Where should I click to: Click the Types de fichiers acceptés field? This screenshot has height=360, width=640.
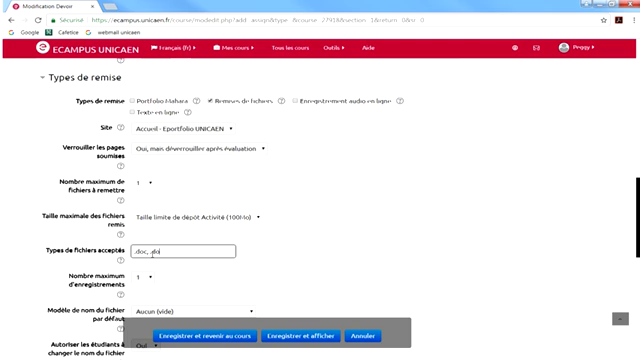point(183,251)
